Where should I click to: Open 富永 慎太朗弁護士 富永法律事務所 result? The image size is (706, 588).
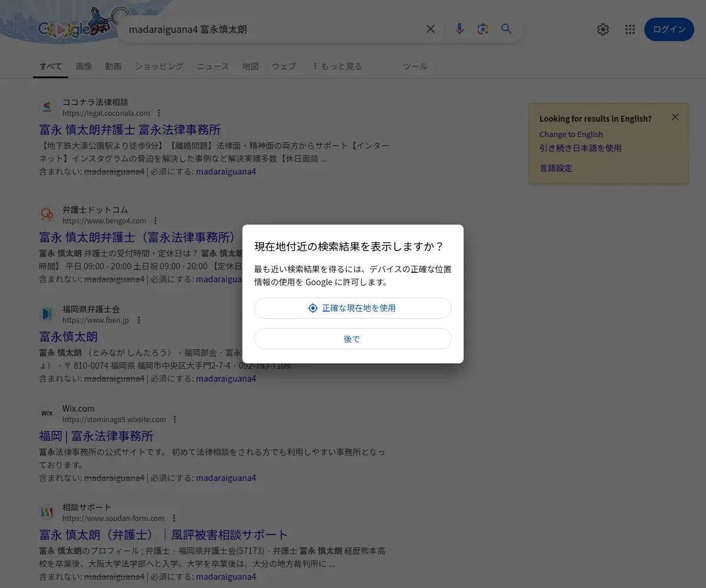click(130, 130)
